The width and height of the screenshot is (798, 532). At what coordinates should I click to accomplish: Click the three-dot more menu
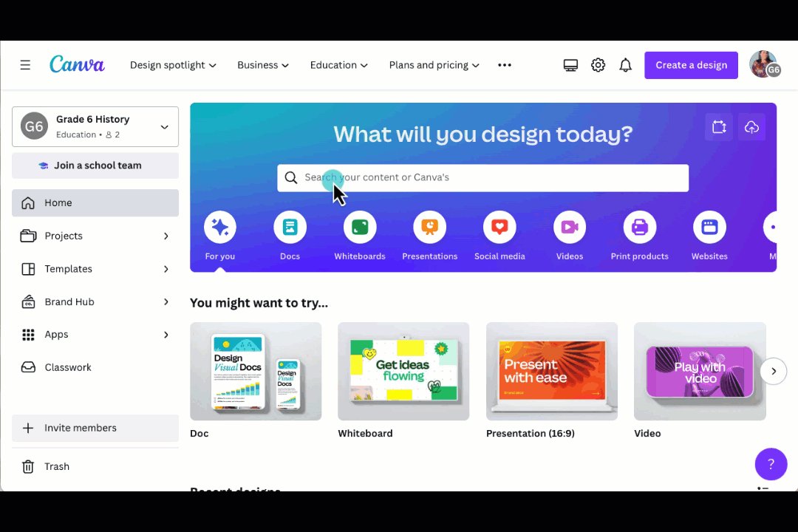505,65
